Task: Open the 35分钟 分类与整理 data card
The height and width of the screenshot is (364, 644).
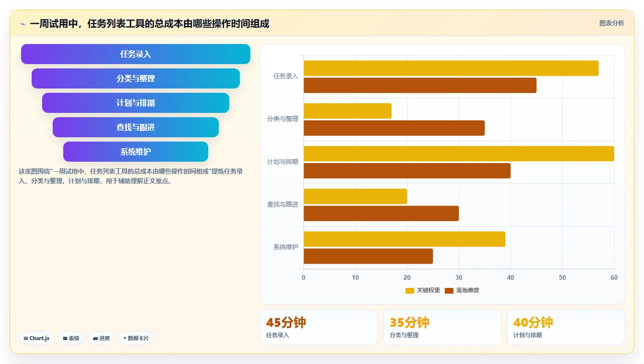Action: [x=442, y=327]
